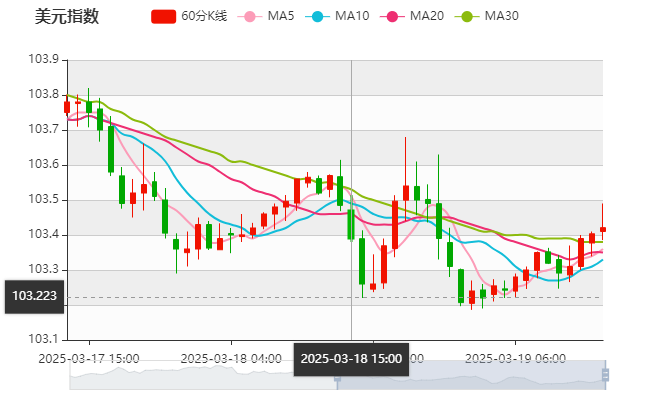Select the 2025-03-19 06:00 x-axis label

pyautogui.click(x=516, y=357)
